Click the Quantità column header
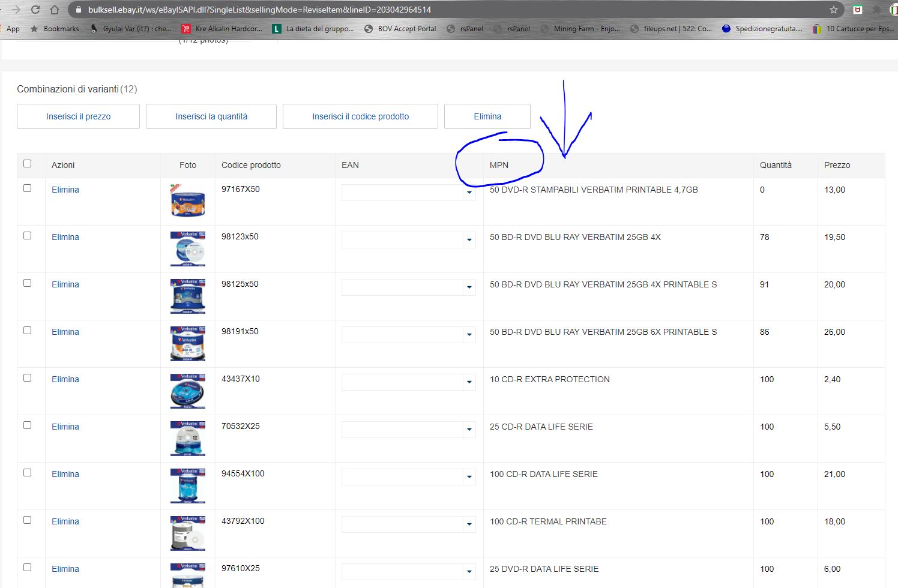898x588 pixels. [776, 165]
